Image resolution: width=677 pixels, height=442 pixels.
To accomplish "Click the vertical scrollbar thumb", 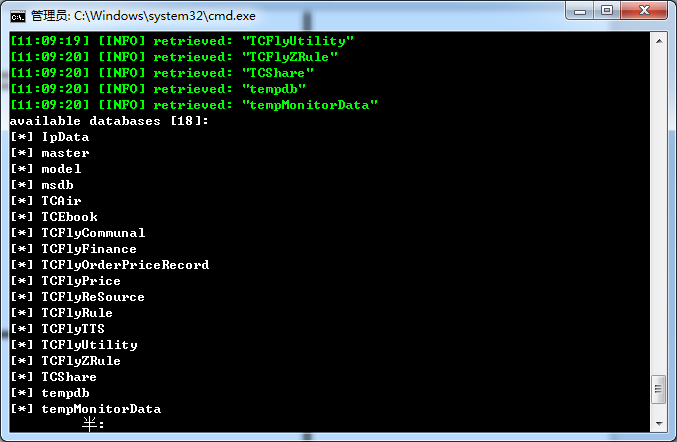I will [x=658, y=389].
